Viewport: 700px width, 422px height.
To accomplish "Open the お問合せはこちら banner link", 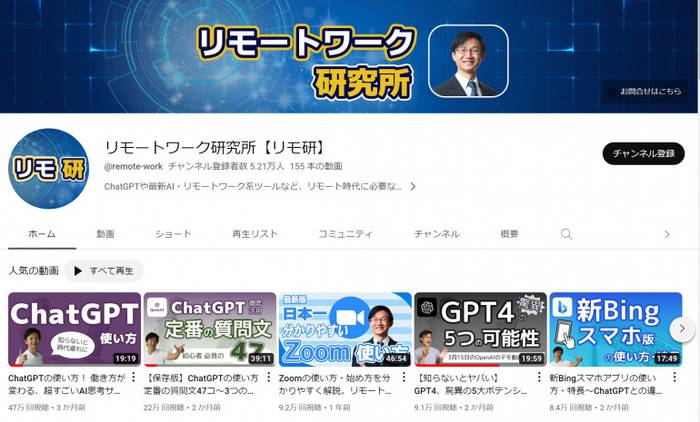I will click(x=646, y=92).
